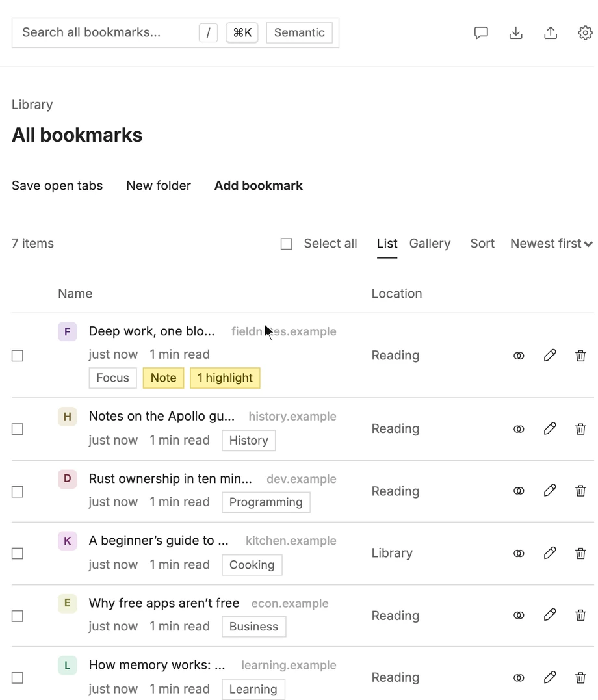Edit the beginner's guide bookmark
Viewport: 598px width, 700px height.
pos(550,553)
